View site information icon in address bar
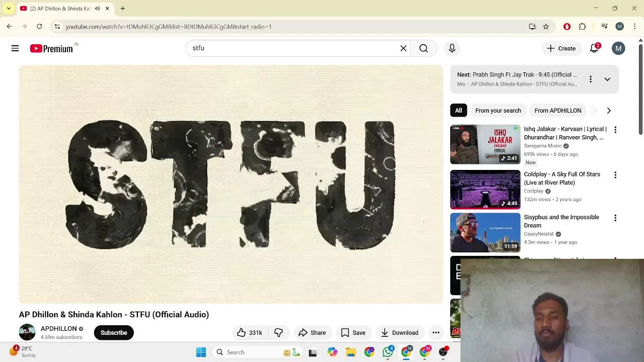Screen dimensions: 644x362 57,27
